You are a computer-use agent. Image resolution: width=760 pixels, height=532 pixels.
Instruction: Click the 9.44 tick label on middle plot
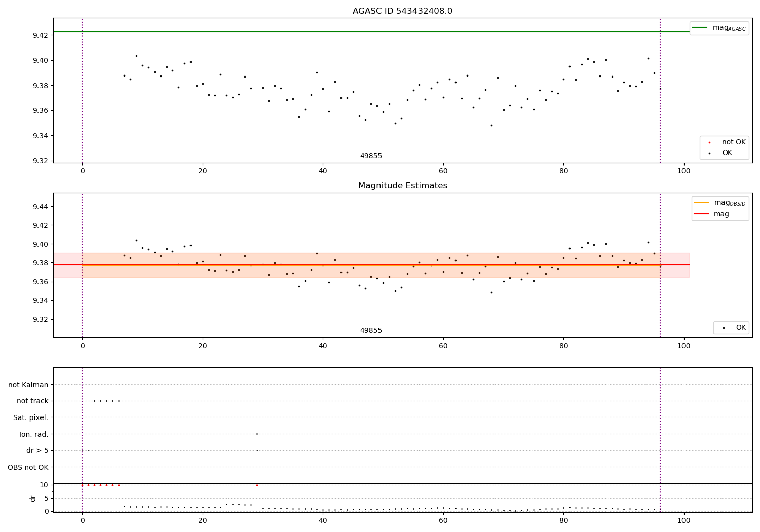(x=41, y=207)
